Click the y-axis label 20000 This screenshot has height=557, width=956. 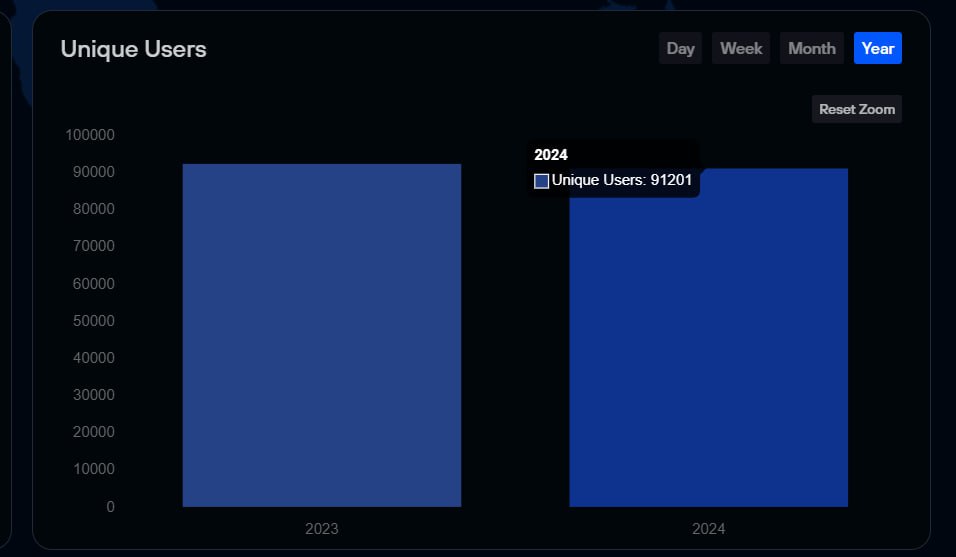93,432
